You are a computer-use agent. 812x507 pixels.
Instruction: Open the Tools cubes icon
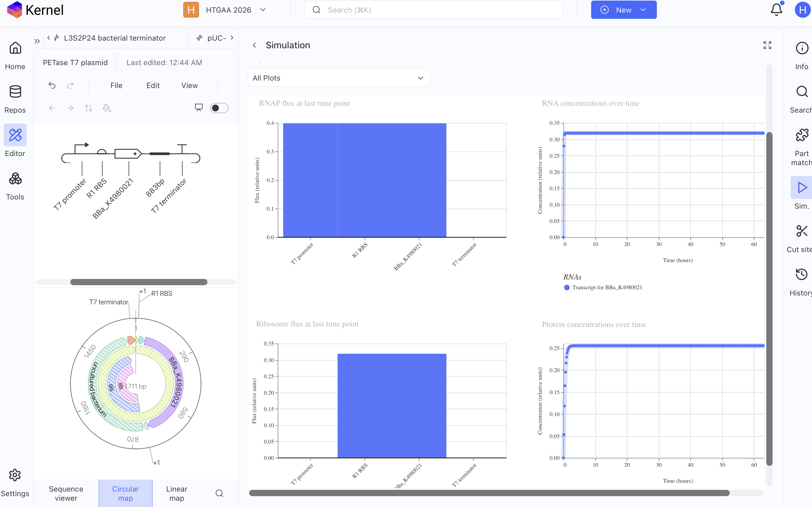click(15, 179)
